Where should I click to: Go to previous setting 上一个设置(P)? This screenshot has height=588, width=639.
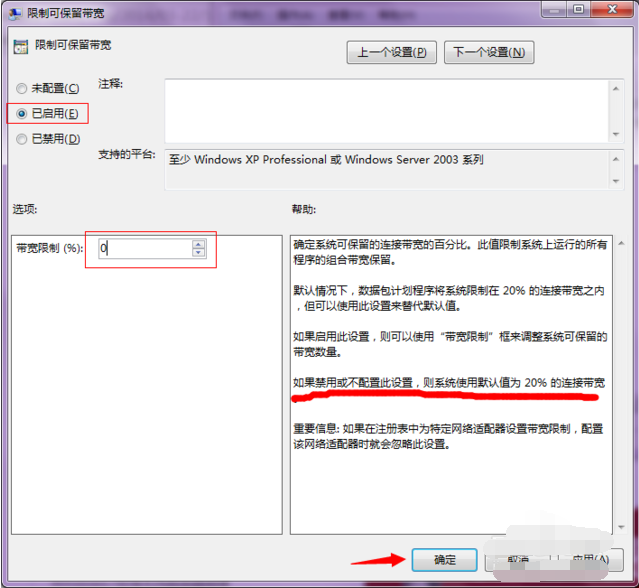(392, 52)
